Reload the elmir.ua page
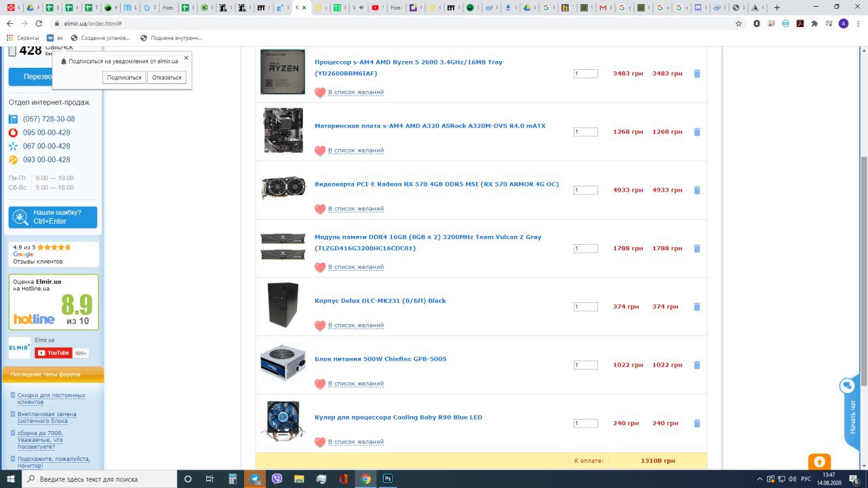Screen dimensions: 868x488 (39, 23)
